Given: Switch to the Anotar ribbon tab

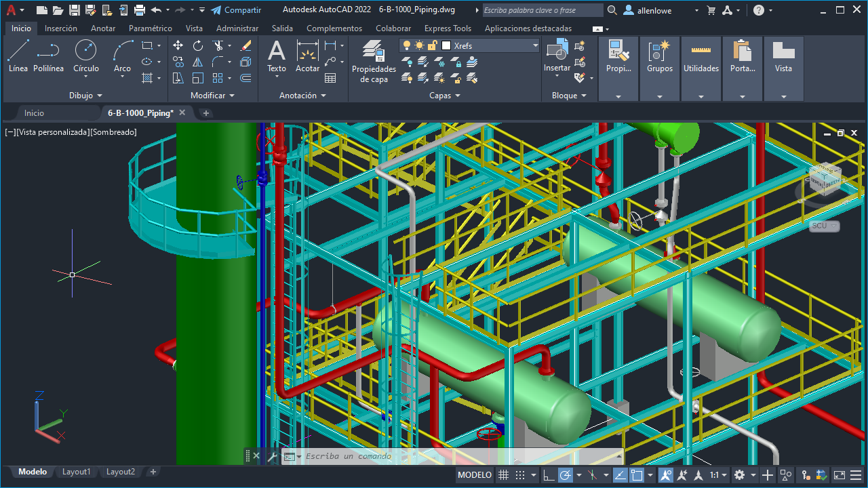Looking at the screenshot, I should pos(103,28).
